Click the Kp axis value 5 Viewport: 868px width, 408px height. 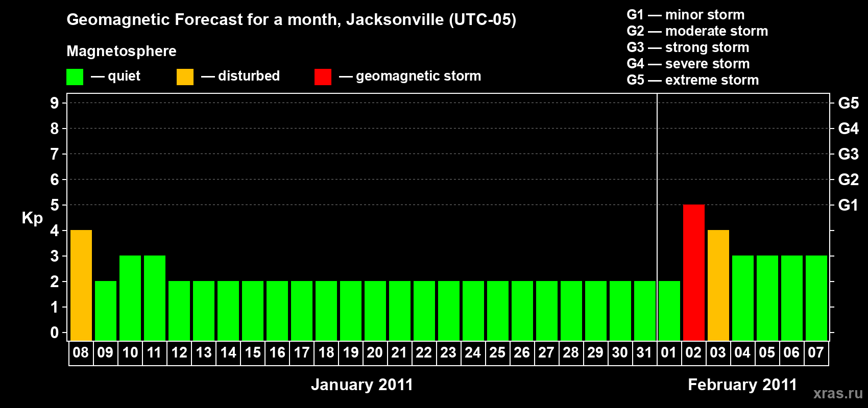pyautogui.click(x=55, y=205)
